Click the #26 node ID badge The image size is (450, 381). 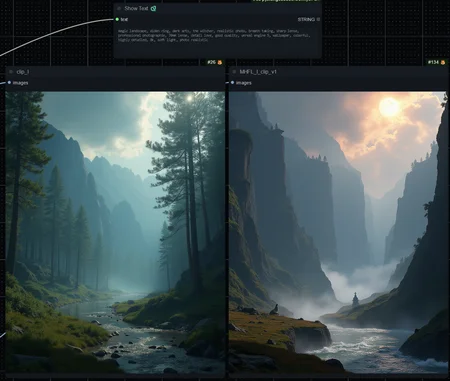[x=211, y=62]
